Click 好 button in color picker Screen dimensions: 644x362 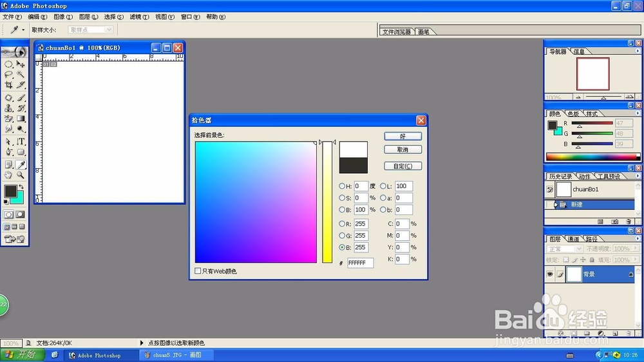(x=402, y=136)
